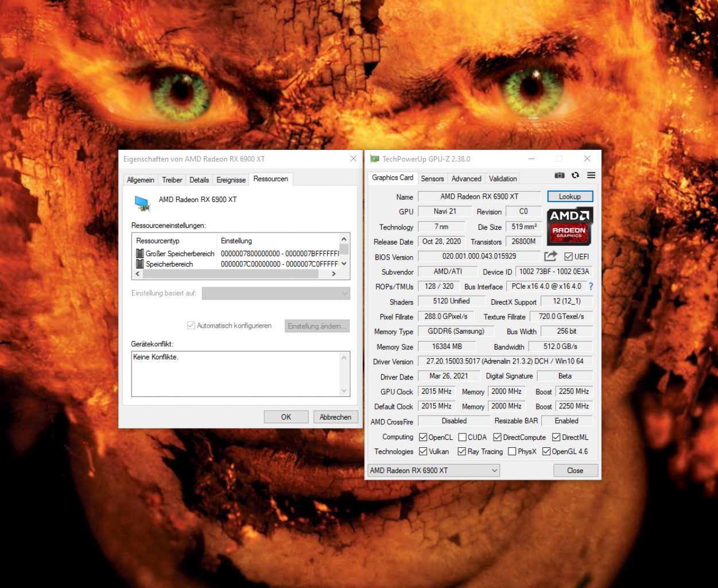Click the resource list scroll down arrow
This screenshot has height=588, width=718.
pos(344,264)
